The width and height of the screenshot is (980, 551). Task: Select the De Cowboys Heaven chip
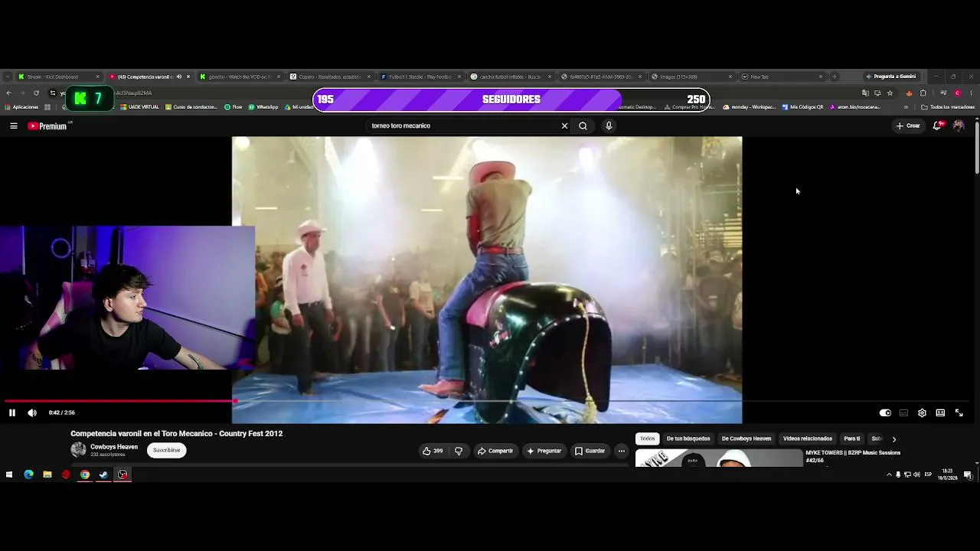[746, 439]
